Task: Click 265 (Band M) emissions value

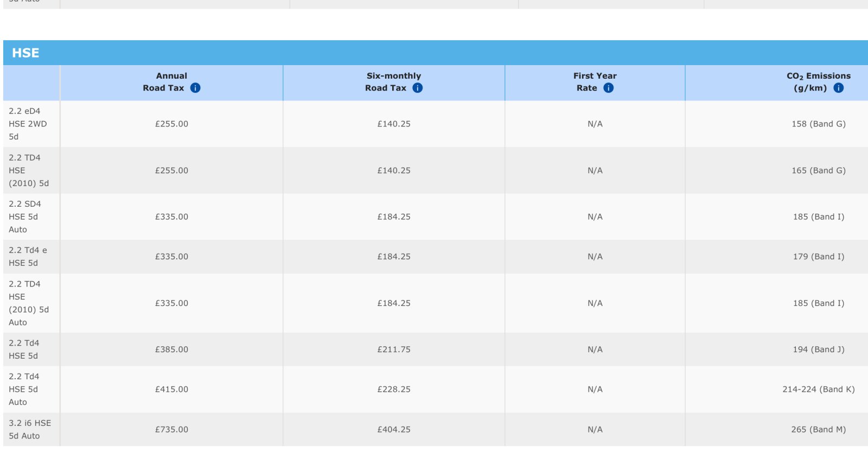Action: pyautogui.click(x=819, y=429)
